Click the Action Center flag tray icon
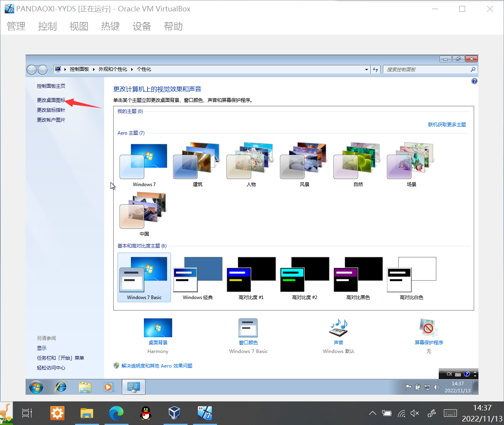The image size is (504, 425). (408, 387)
